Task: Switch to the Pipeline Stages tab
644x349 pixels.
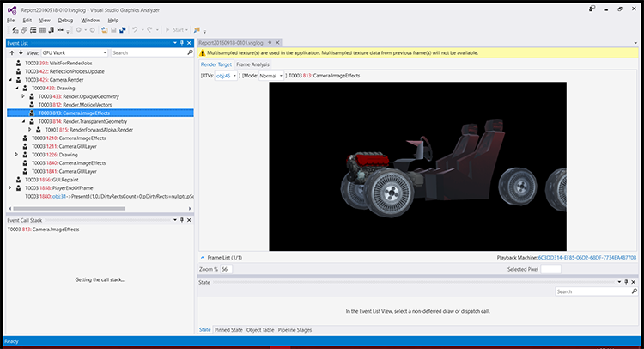Action: coord(295,330)
